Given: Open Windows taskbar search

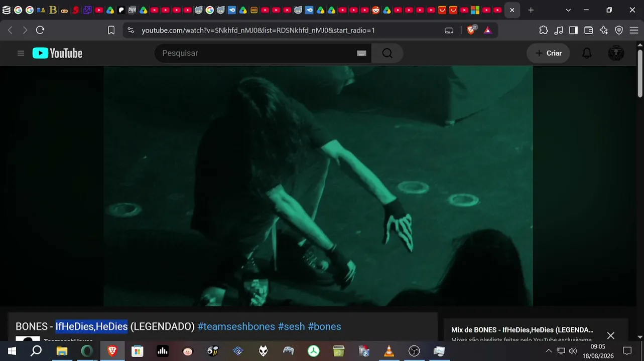Looking at the screenshot, I should coord(36,351).
